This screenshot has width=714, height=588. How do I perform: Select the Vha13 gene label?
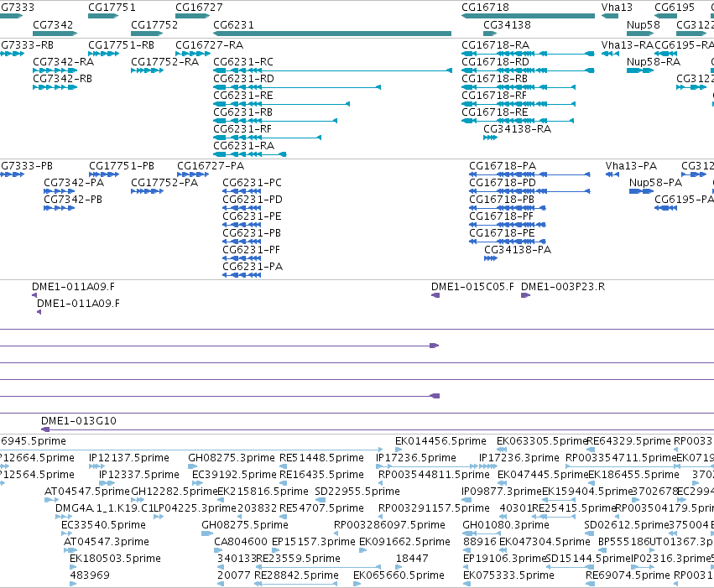tap(617, 8)
